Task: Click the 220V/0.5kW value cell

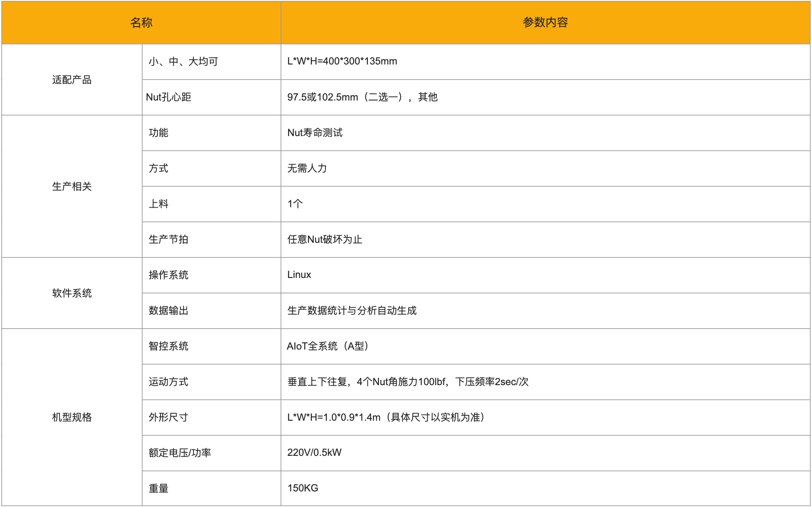Action: [314, 453]
